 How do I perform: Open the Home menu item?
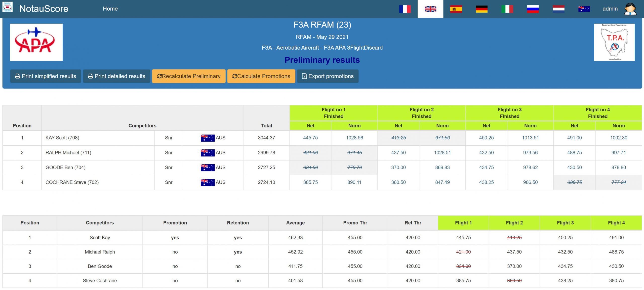[110, 9]
